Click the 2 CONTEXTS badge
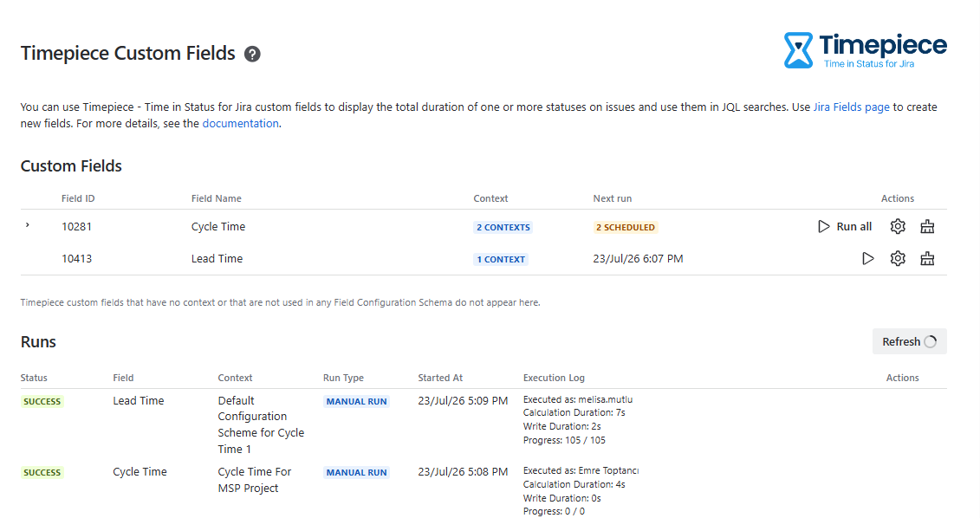This screenshot has width=980, height=518. pos(503,228)
